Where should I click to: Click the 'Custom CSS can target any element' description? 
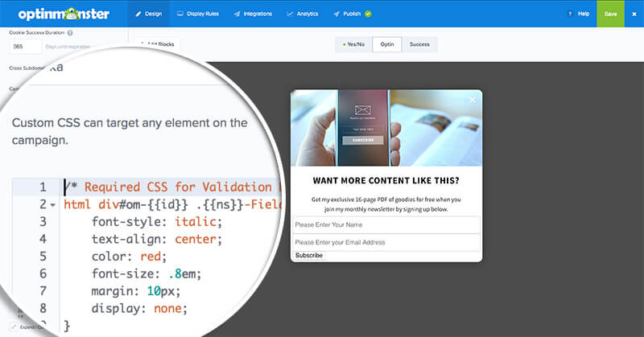tap(130, 131)
